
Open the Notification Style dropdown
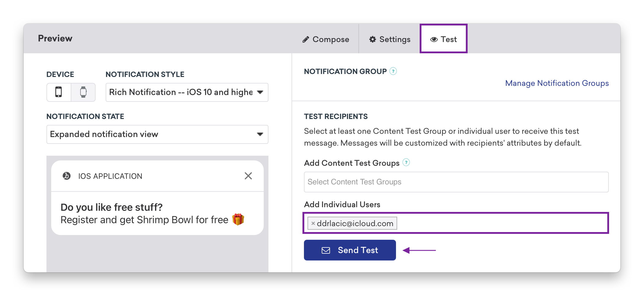click(187, 92)
